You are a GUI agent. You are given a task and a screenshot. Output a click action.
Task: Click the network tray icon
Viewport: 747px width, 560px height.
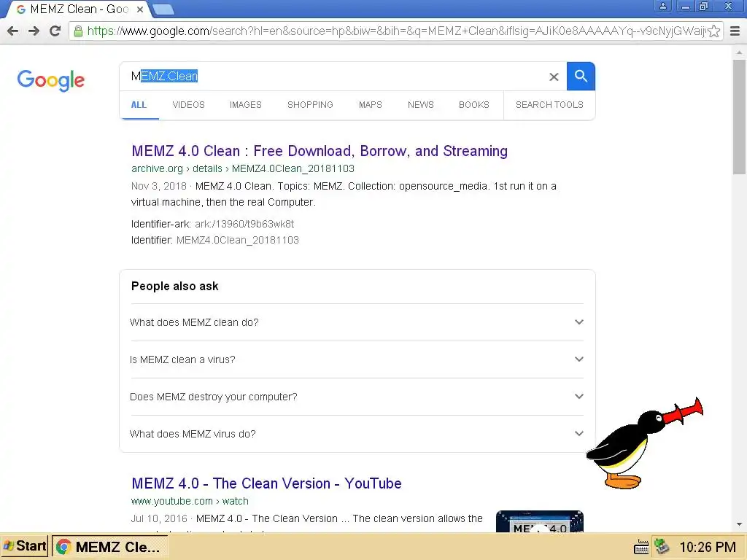tap(662, 546)
